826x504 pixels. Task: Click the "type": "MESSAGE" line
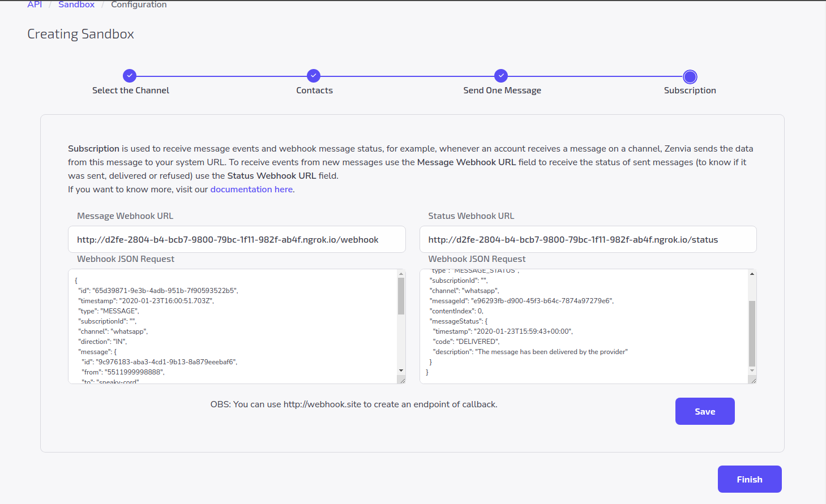[109, 311]
